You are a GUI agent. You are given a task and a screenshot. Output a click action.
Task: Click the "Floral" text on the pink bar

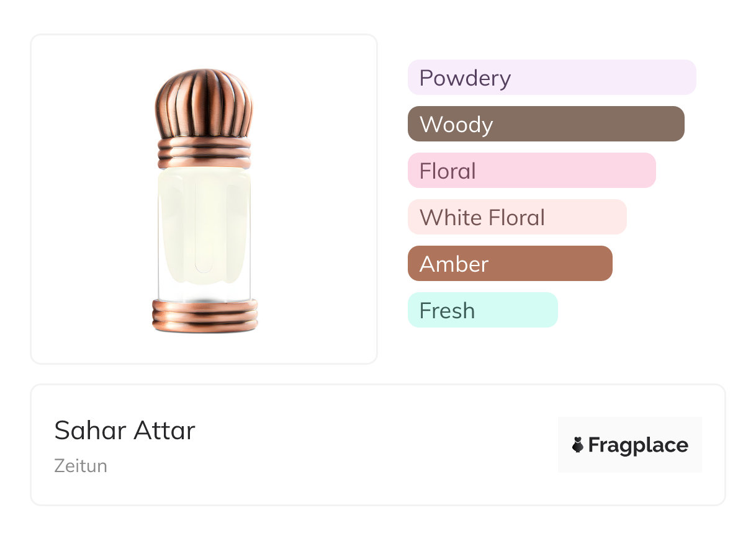point(448,171)
